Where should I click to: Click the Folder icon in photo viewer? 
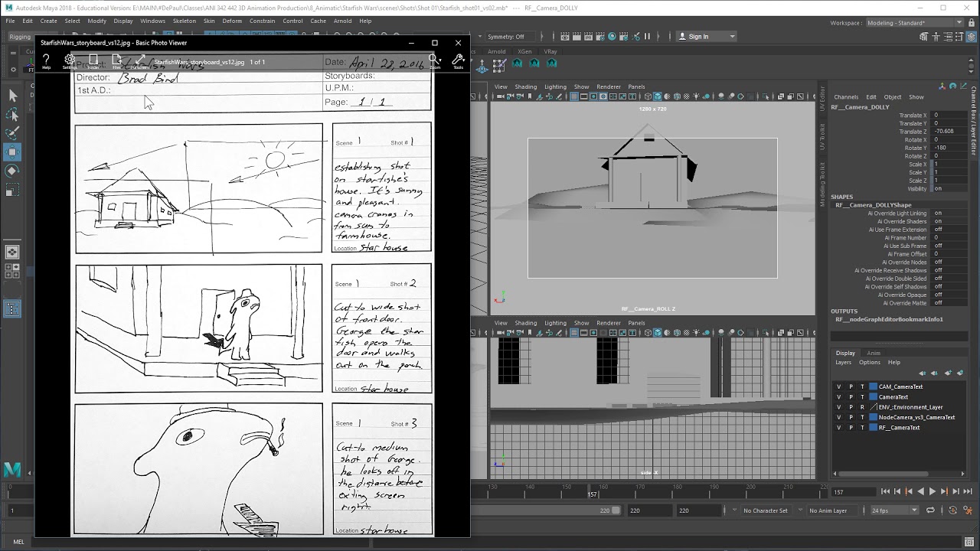pos(93,61)
